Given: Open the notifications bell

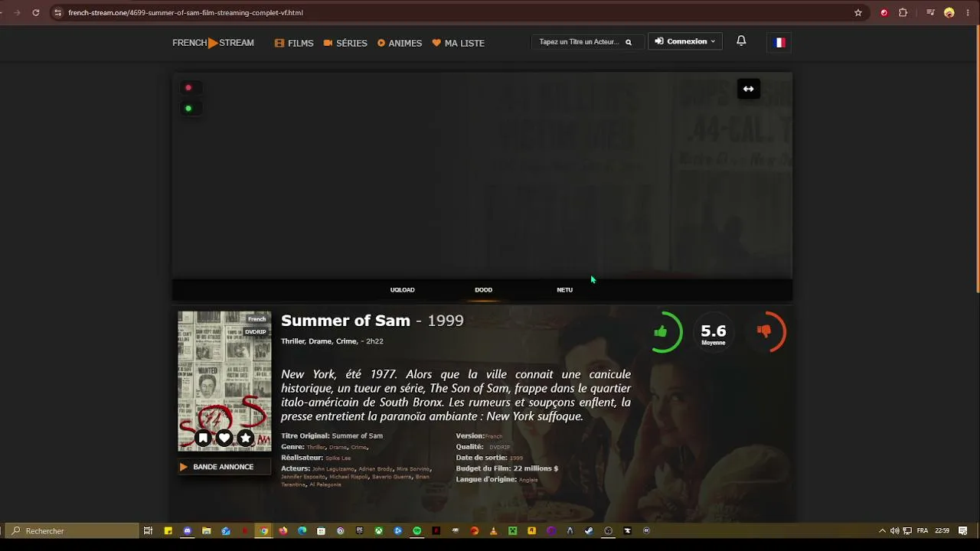Looking at the screenshot, I should (x=741, y=41).
